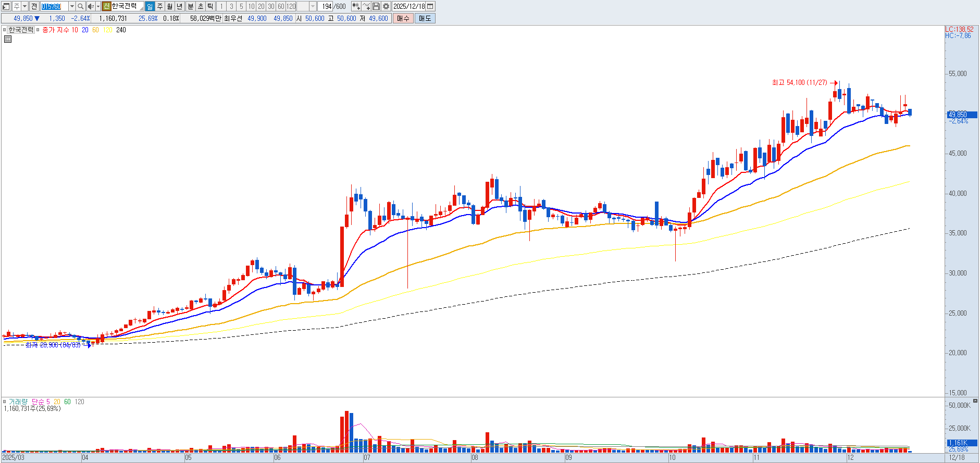Click the stock search magnifier icon
This screenshot has height=463, width=980.
81,6
